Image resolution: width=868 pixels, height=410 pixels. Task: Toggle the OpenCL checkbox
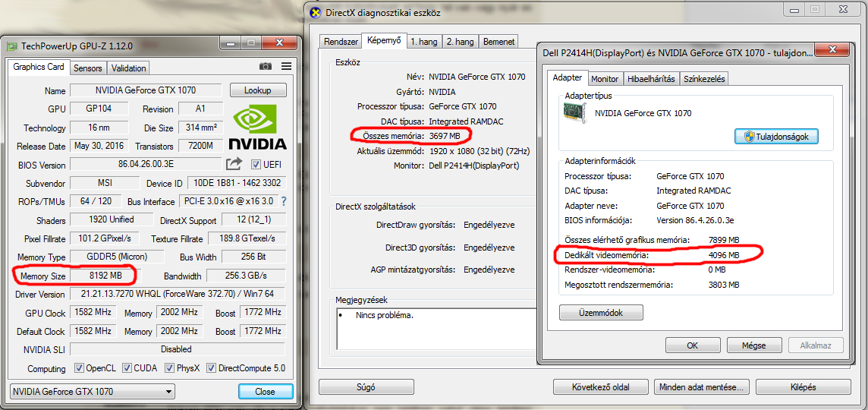point(78,368)
